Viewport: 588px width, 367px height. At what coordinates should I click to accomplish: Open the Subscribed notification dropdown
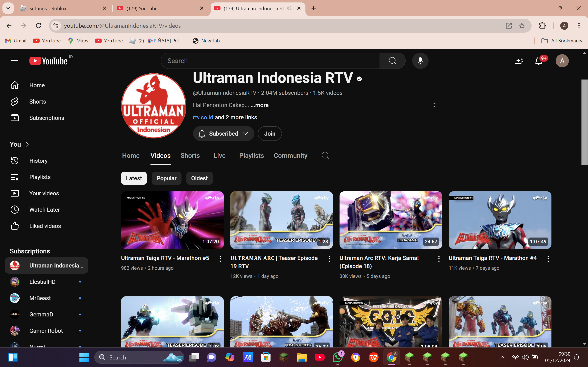pos(223,134)
